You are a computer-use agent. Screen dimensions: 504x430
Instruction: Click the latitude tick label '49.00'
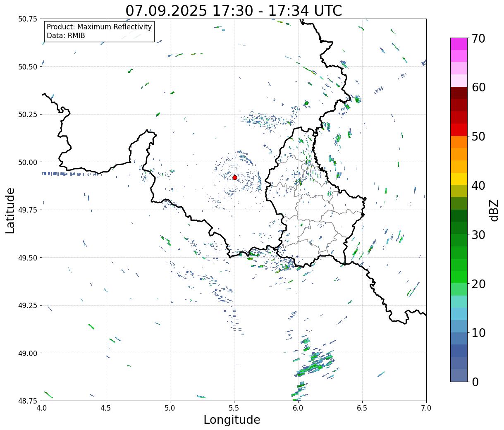pos(28,353)
